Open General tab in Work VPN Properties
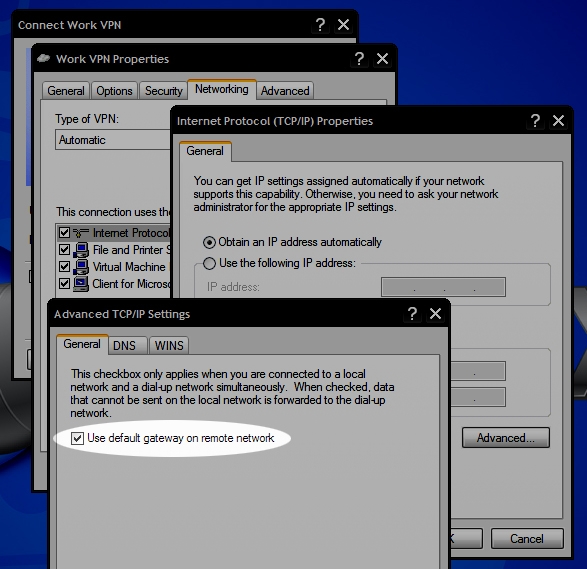Viewport: 587px width, 569px height. (66, 91)
